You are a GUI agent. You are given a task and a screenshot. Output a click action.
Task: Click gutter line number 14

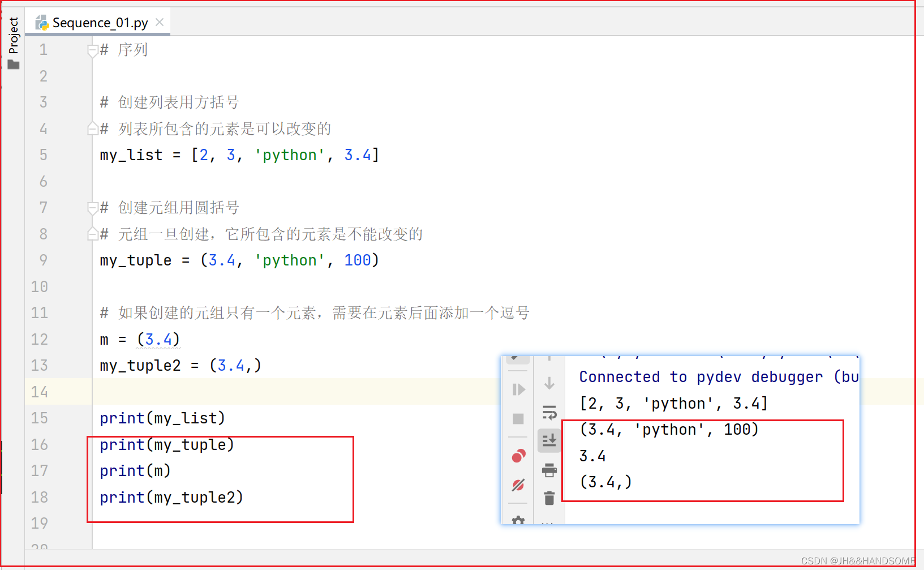pyautogui.click(x=40, y=392)
